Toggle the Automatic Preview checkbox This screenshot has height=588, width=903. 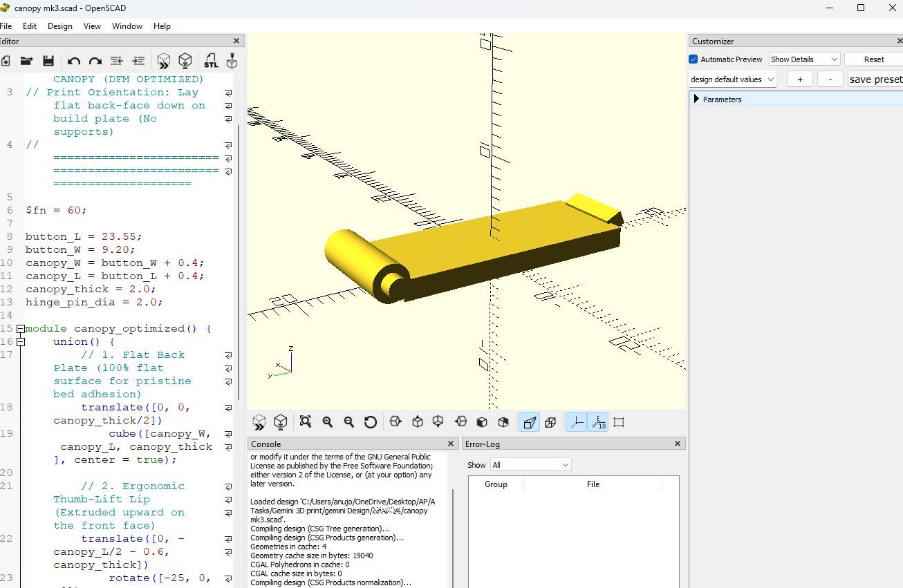click(x=693, y=59)
